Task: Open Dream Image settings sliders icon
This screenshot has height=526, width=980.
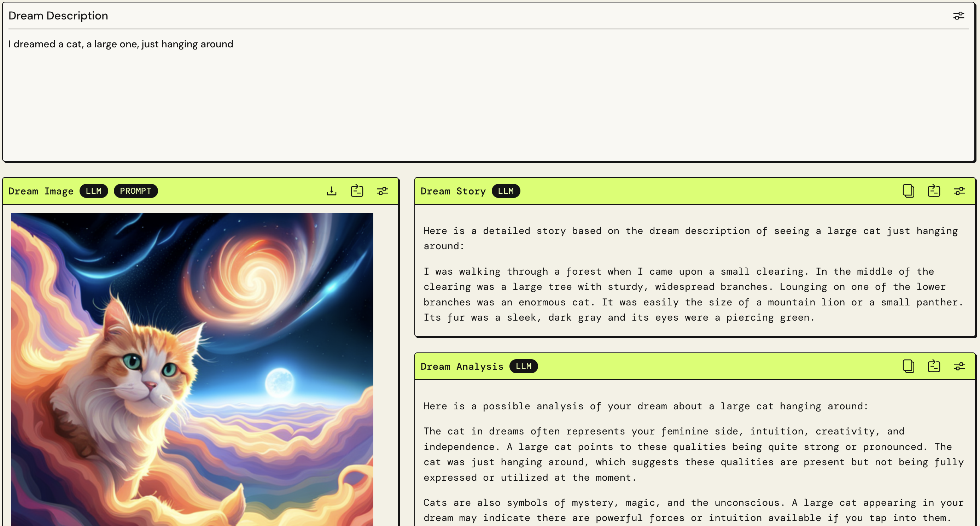Action: coord(382,191)
